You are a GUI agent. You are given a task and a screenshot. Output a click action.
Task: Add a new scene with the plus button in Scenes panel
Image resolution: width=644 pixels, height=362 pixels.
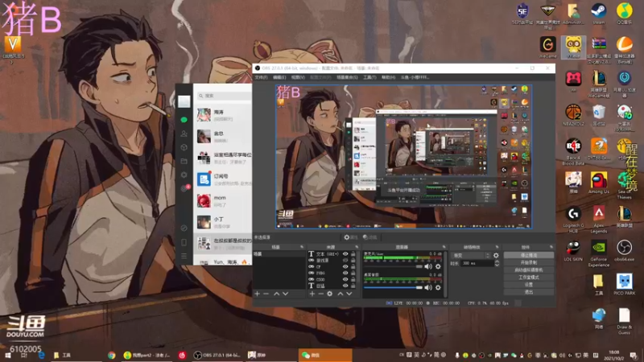[x=257, y=294]
